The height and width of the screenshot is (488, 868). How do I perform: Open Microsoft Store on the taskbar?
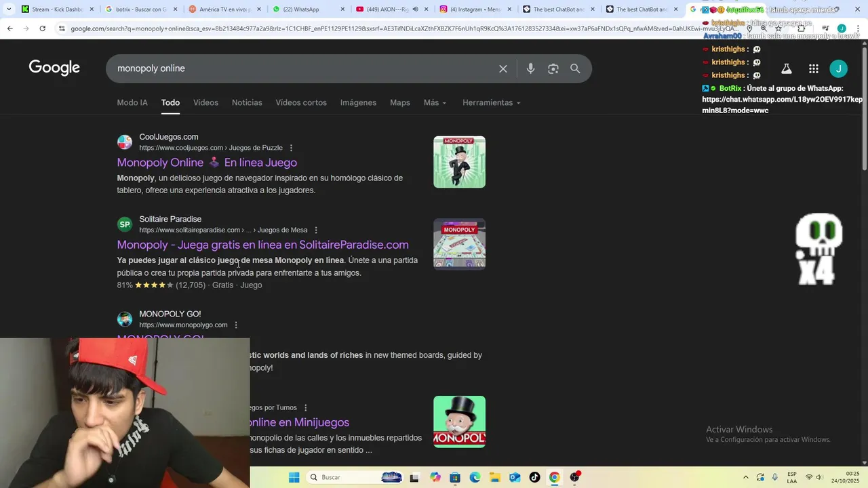(455, 477)
